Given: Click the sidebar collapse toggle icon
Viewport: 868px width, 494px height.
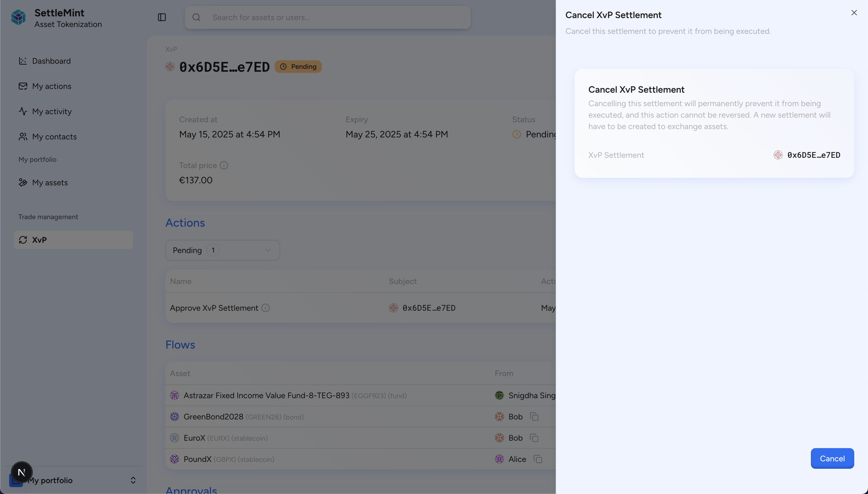Looking at the screenshot, I should (x=162, y=17).
